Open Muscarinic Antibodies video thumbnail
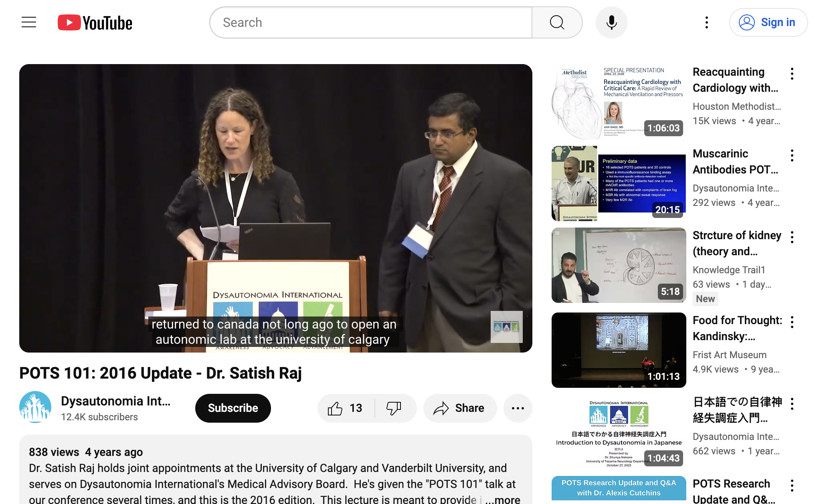The width and height of the screenshot is (821, 504). pos(619,183)
